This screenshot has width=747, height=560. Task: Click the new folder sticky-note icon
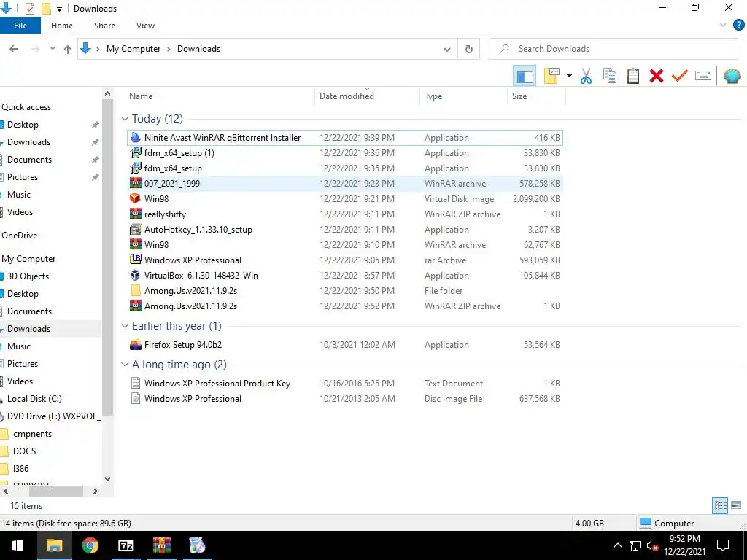[x=551, y=76]
